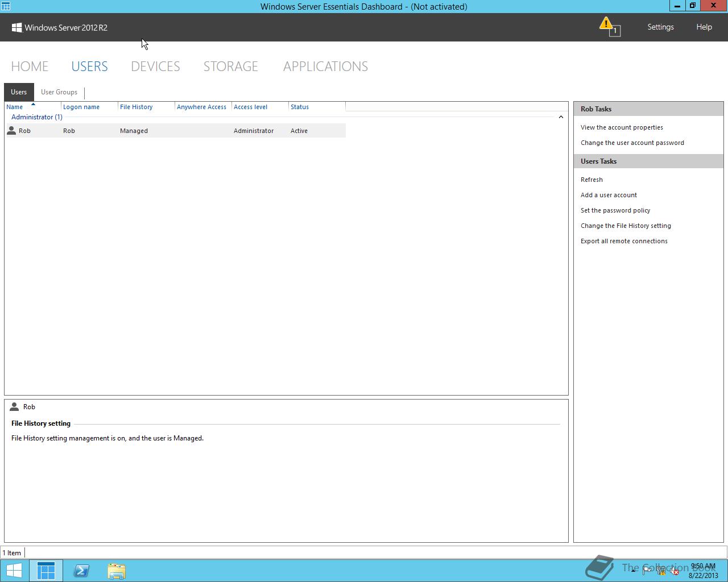
Task: Sort by Status column header
Action: pyautogui.click(x=317, y=107)
